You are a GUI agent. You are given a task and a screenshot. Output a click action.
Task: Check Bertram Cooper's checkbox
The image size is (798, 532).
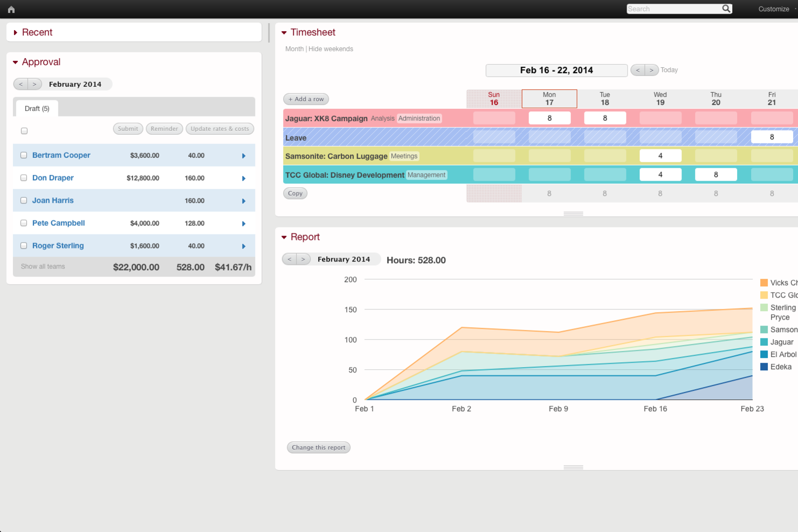click(x=24, y=155)
